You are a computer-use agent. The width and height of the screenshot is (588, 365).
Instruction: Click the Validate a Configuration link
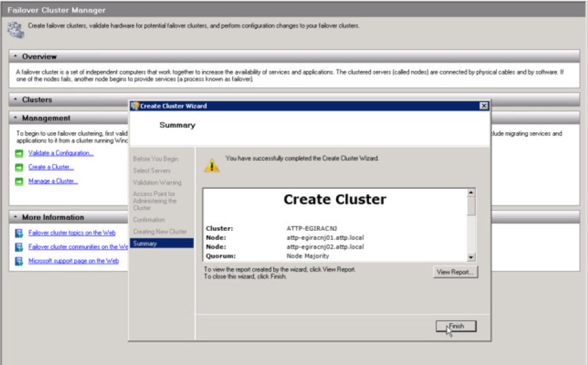[x=61, y=153]
